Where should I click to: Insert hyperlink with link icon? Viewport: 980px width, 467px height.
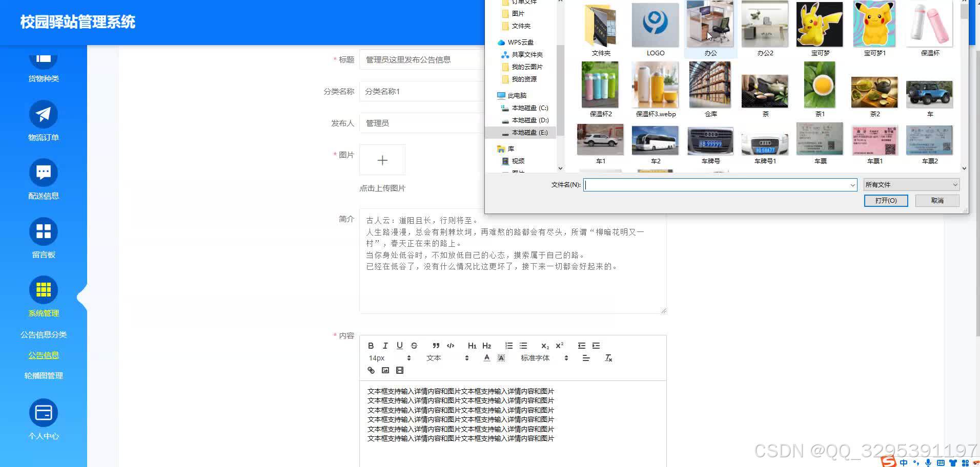371,370
